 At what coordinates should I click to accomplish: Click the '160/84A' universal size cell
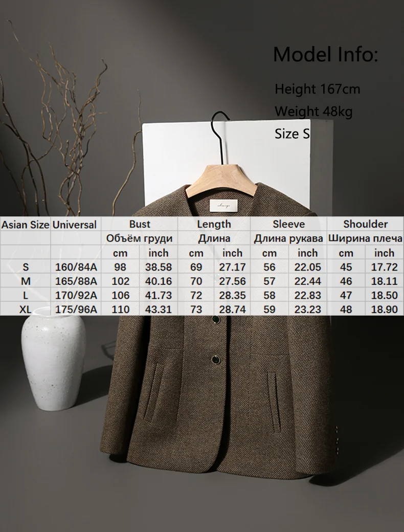click(x=76, y=267)
